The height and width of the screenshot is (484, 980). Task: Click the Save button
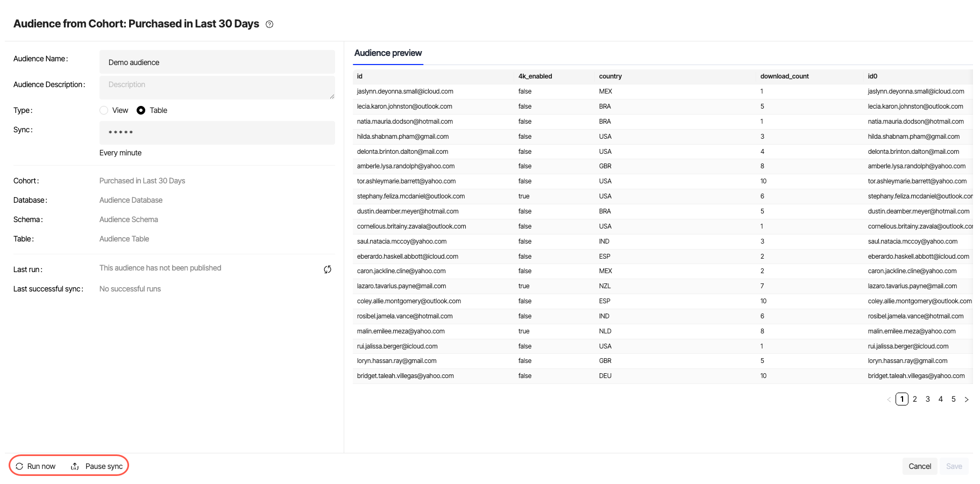click(954, 466)
